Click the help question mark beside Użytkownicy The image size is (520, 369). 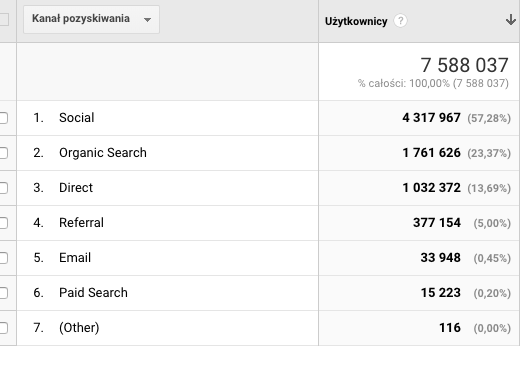point(400,21)
